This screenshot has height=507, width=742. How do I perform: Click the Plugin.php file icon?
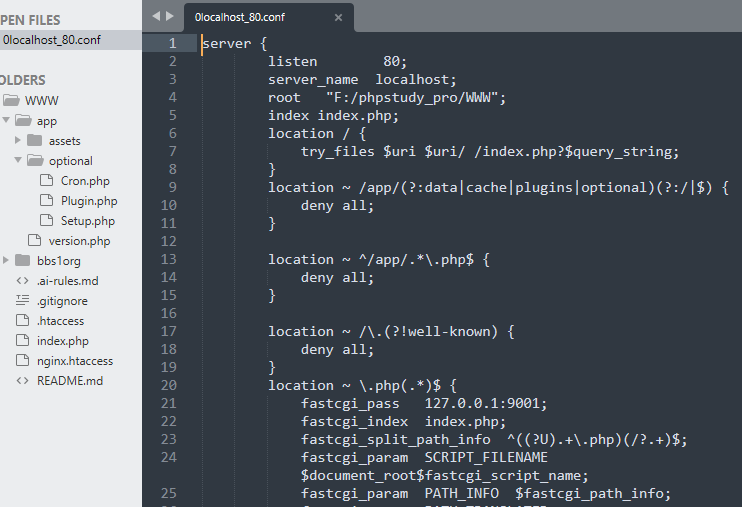tap(46, 200)
